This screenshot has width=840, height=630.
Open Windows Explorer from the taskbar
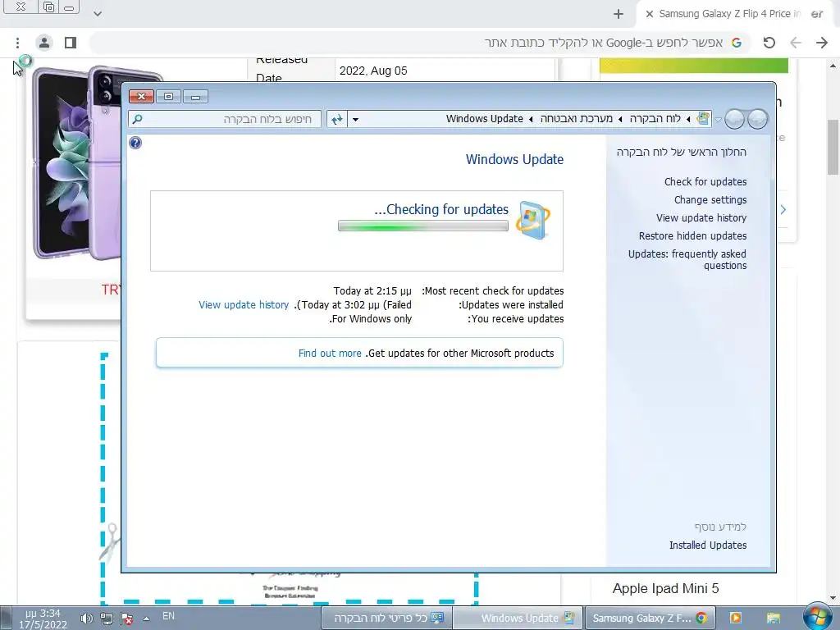[x=773, y=619]
